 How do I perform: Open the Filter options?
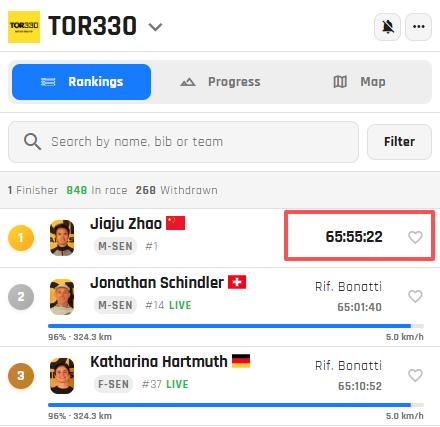coord(399,142)
